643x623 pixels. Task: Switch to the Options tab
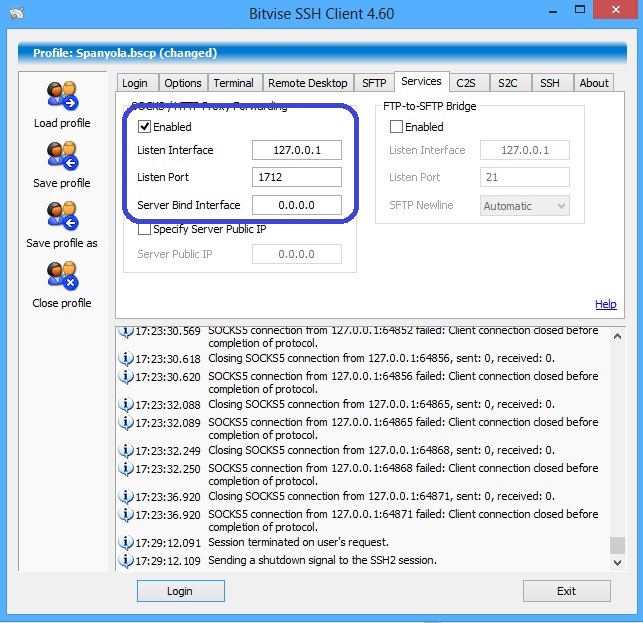183,83
